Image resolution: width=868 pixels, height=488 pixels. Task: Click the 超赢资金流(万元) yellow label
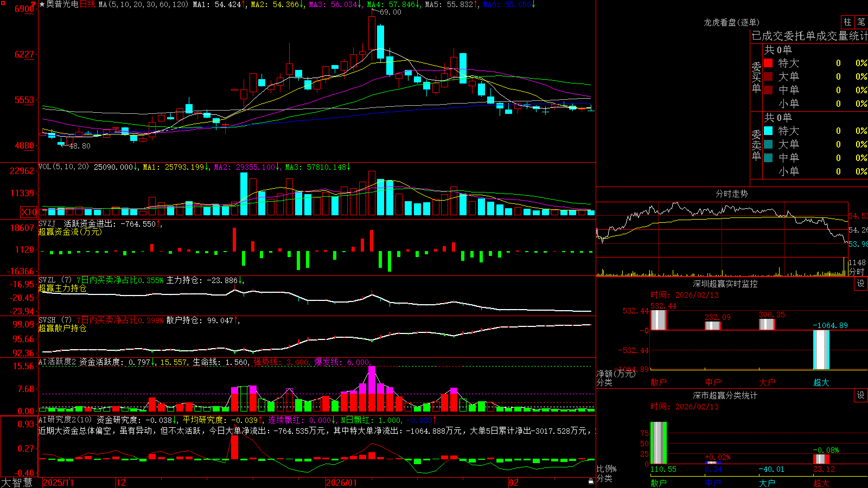[70, 232]
